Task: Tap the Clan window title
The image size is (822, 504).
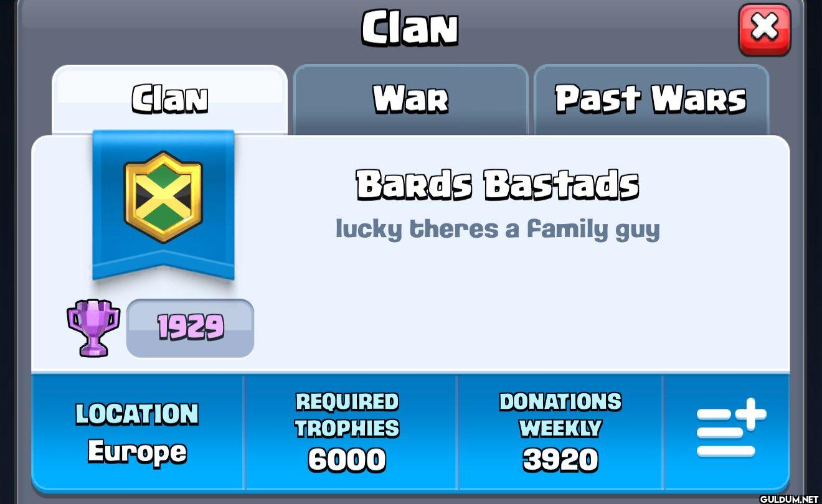Action: tap(410, 29)
